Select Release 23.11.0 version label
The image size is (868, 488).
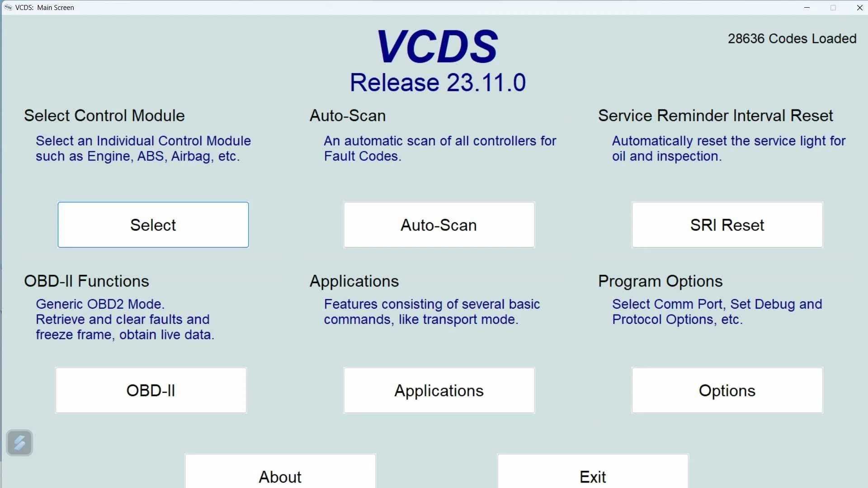tap(438, 82)
